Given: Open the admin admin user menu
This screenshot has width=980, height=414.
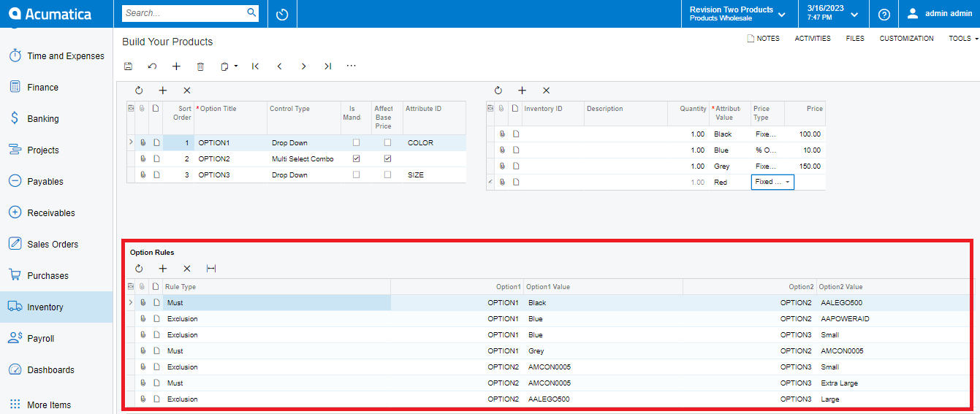Looking at the screenshot, I should pos(940,14).
